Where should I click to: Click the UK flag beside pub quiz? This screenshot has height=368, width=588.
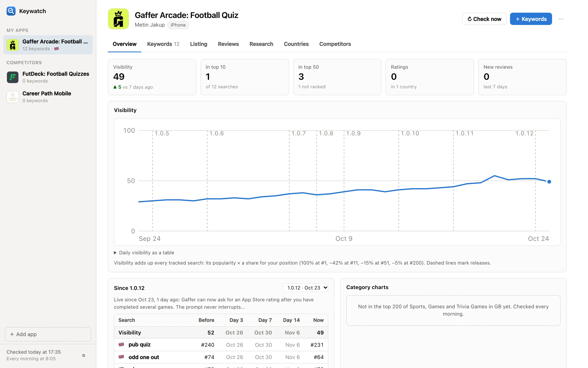[x=121, y=344]
